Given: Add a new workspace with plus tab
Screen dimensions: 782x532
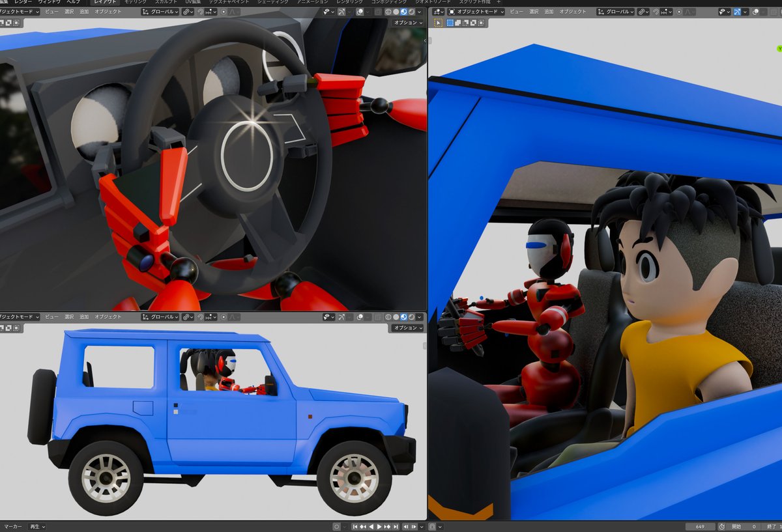Looking at the screenshot, I should coord(499,3).
